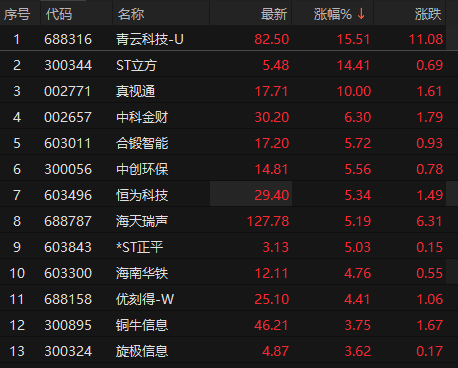
Task: Click stock code 603300 海南华铁
Action: click(x=68, y=273)
